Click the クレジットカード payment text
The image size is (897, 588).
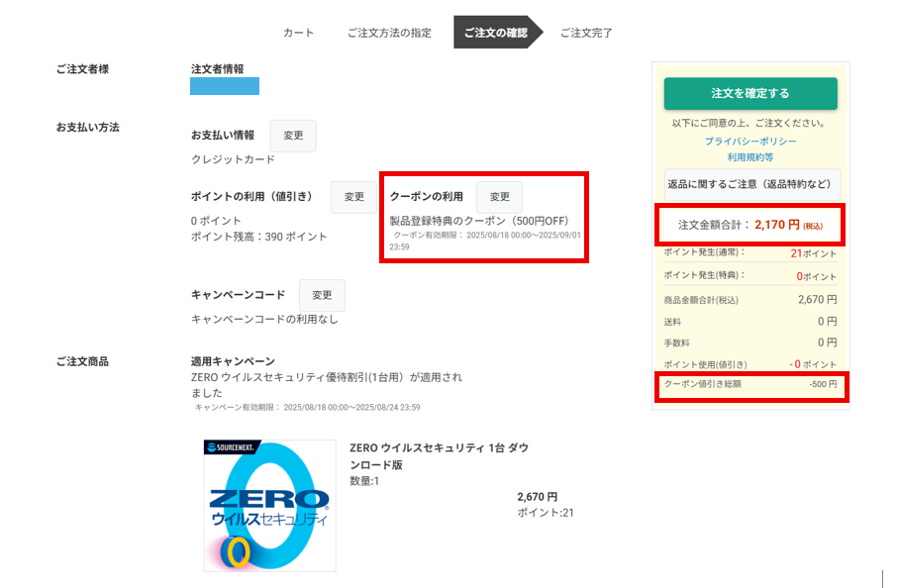click(233, 159)
